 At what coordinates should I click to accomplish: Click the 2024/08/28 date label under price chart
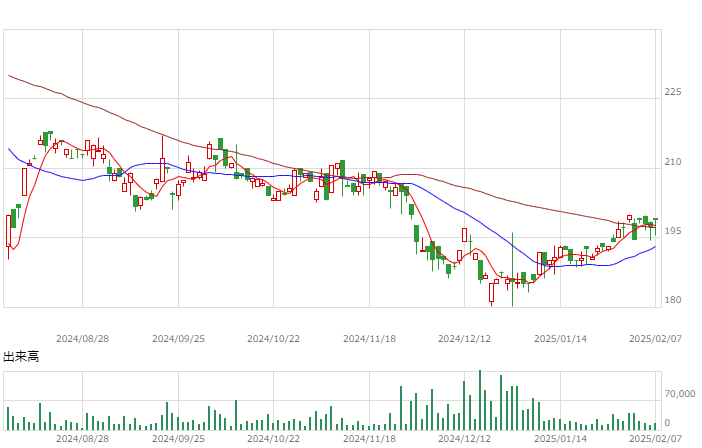point(82,339)
